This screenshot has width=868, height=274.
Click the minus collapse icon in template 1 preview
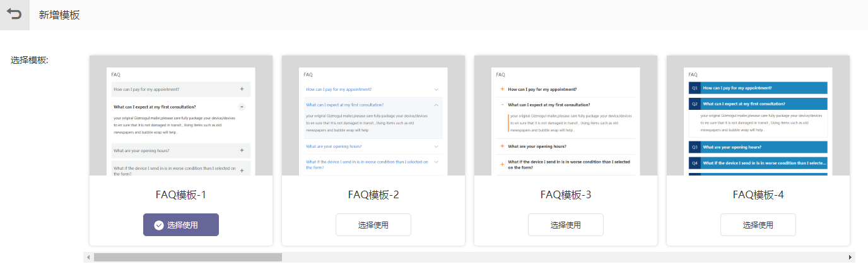coord(242,107)
